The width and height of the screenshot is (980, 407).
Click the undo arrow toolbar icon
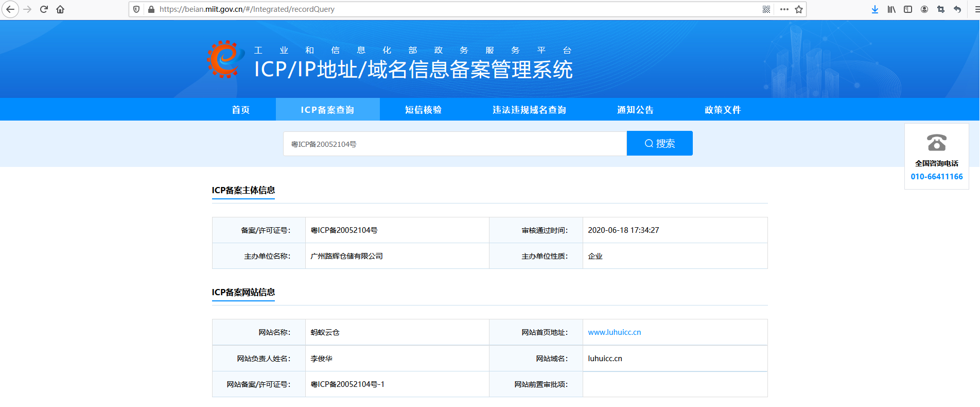(x=957, y=9)
